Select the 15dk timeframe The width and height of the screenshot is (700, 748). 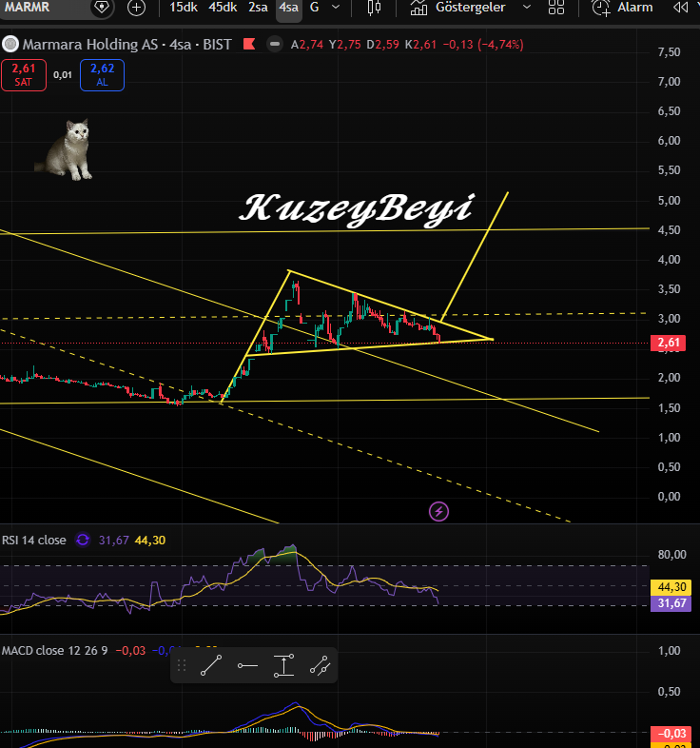(184, 8)
